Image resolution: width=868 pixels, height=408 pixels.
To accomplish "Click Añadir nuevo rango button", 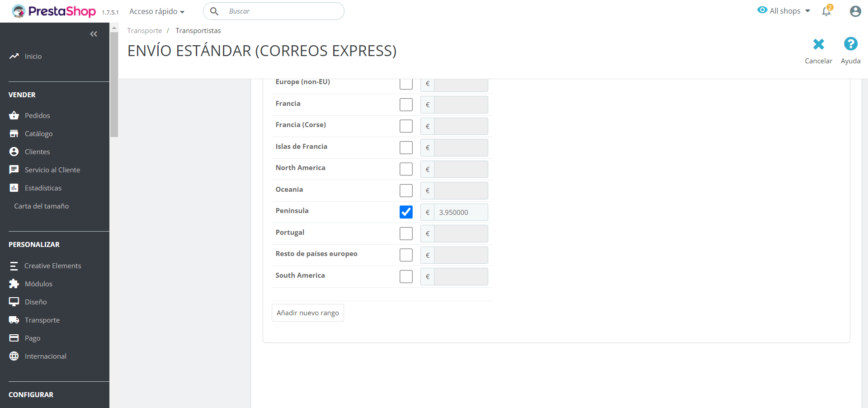I will coord(307,313).
